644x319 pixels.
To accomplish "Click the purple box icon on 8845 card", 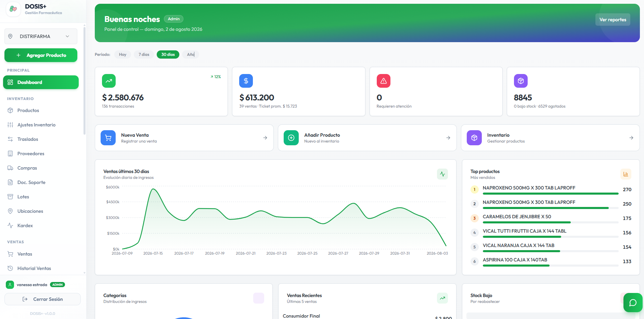I will pyautogui.click(x=521, y=81).
